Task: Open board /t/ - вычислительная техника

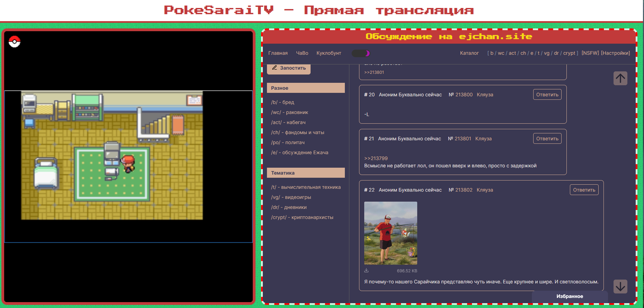Action: click(306, 187)
